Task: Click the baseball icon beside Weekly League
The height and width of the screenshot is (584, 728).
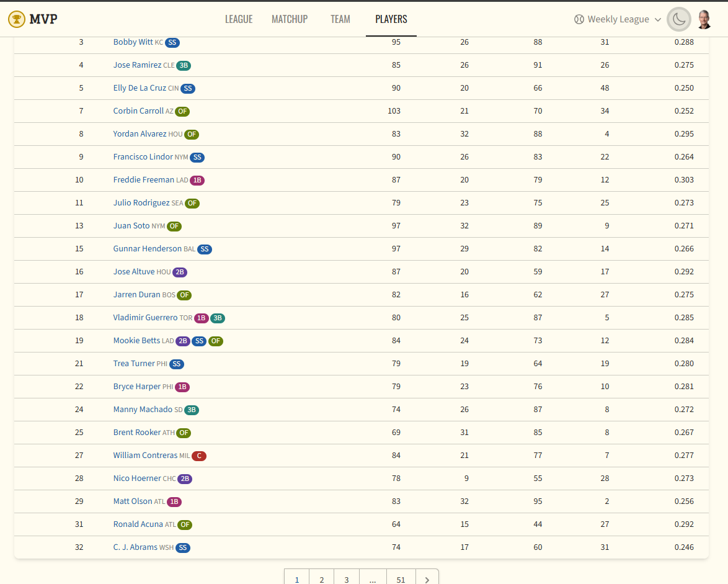Action: pos(579,19)
